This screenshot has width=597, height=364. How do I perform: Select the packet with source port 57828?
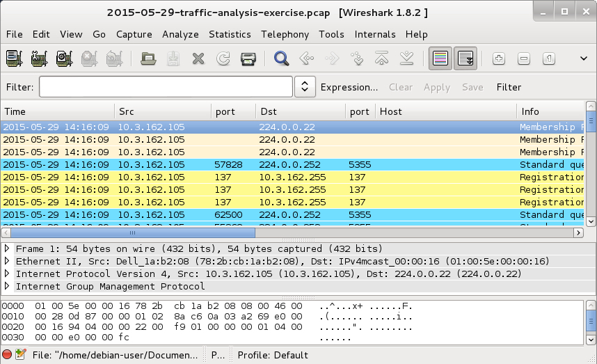(x=292, y=164)
